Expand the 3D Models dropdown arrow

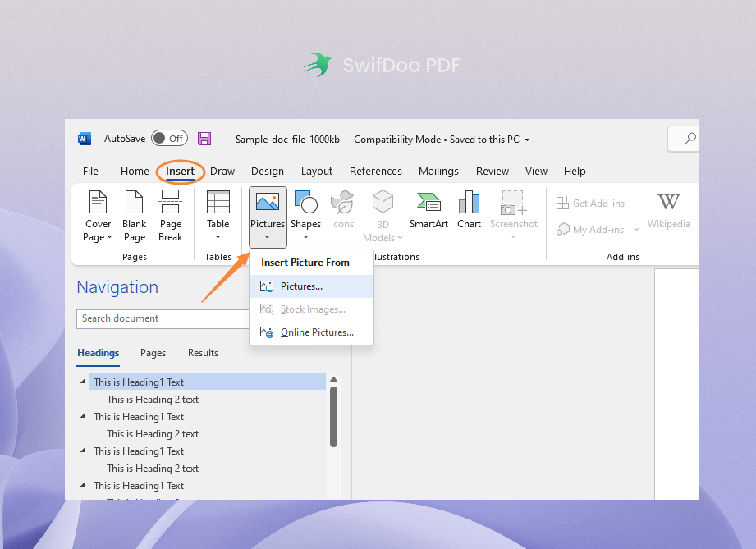(401, 238)
